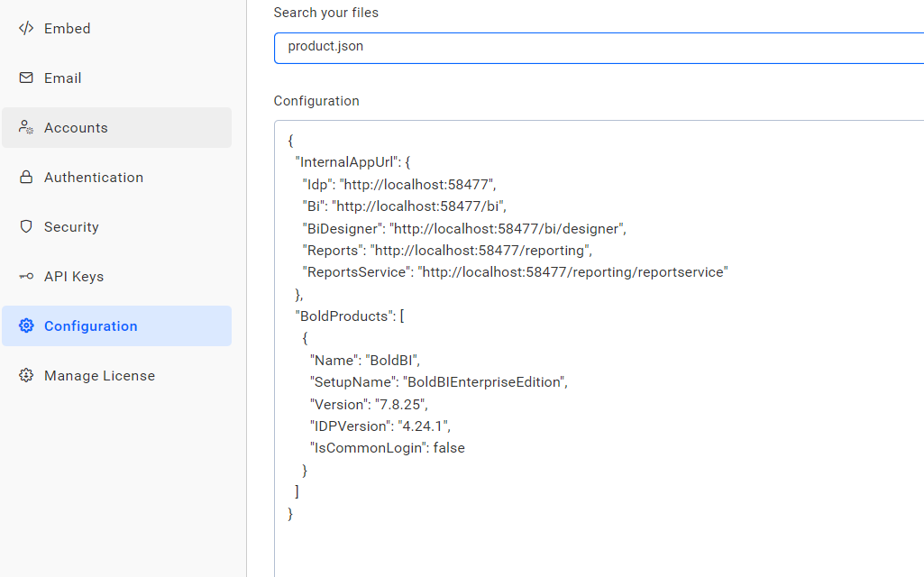
Task: Click the Configuration gear icon
Action: coord(26,326)
